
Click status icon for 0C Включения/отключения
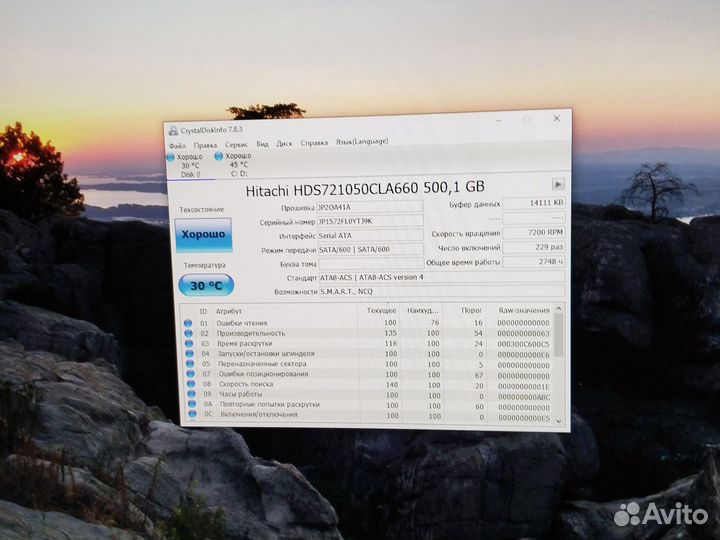[x=192, y=414]
